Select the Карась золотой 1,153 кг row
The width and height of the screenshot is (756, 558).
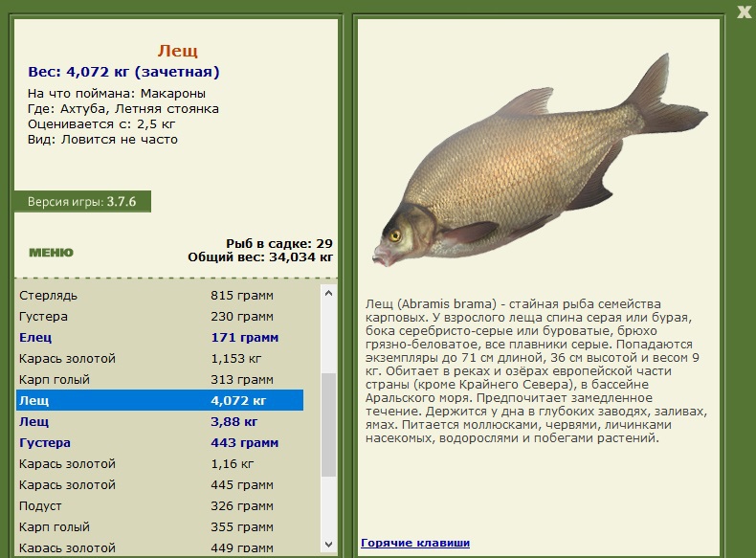coord(160,358)
